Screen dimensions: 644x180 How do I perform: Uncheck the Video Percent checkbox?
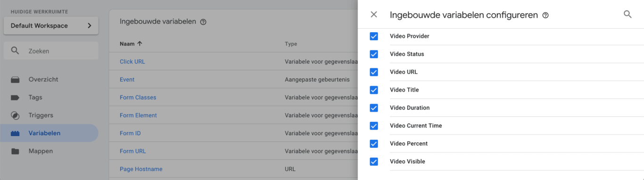[x=374, y=144]
